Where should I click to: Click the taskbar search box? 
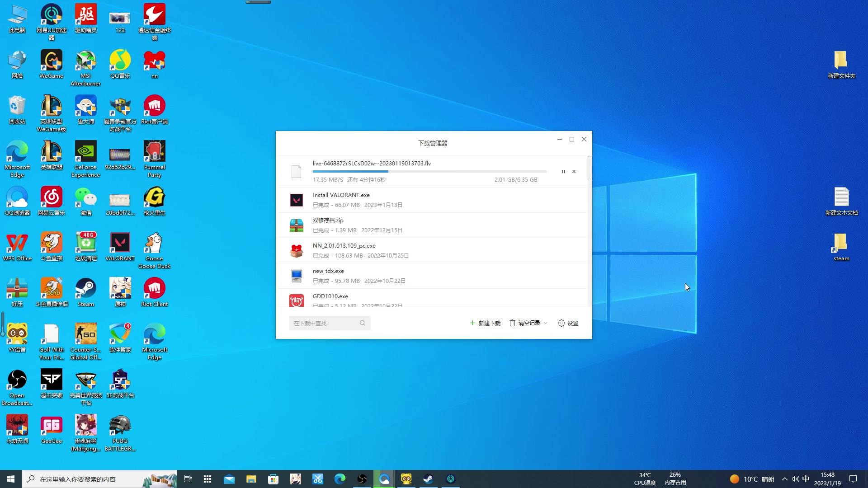tap(99, 479)
